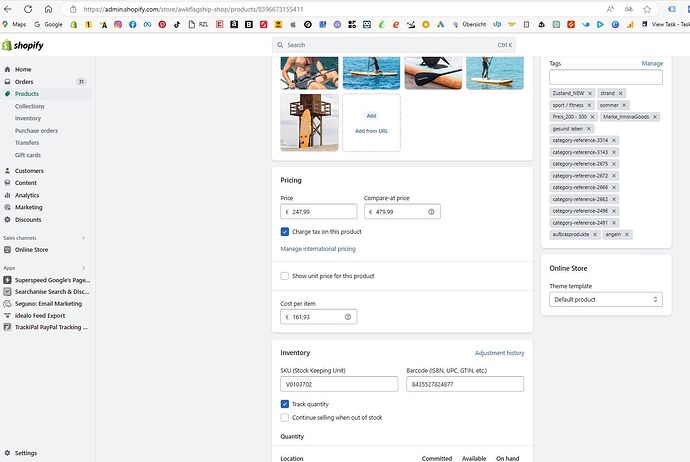This screenshot has width=690, height=462.
Task: Click the Analytics bar chart icon
Action: [7, 195]
